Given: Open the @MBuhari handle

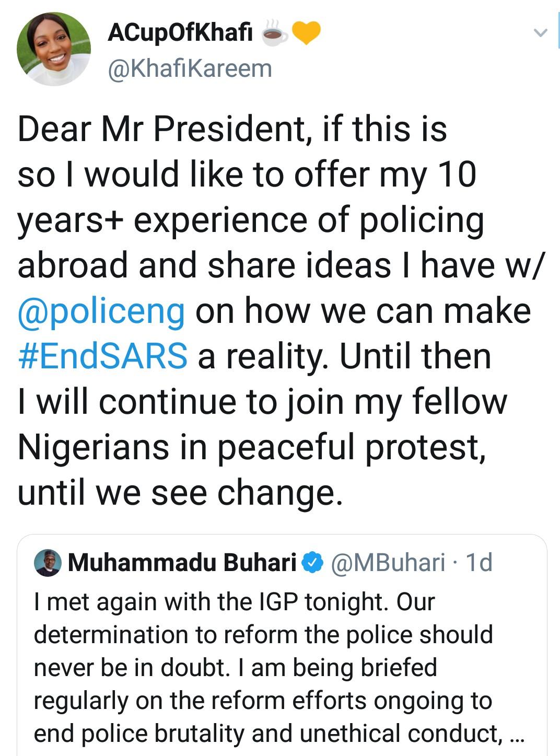Looking at the screenshot, I should click(x=388, y=563).
